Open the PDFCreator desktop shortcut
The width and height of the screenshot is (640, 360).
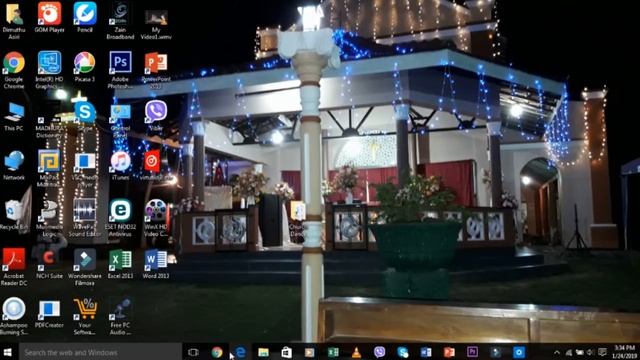click(x=49, y=313)
